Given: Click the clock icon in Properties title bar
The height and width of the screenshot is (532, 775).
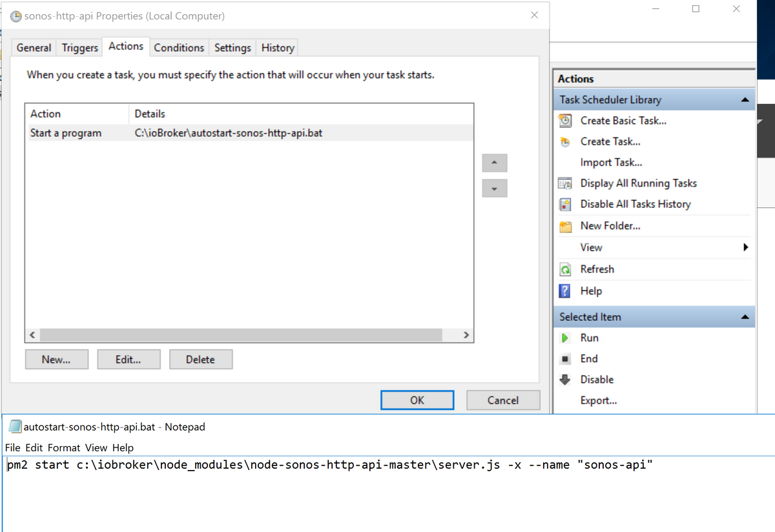Looking at the screenshot, I should pos(16,16).
